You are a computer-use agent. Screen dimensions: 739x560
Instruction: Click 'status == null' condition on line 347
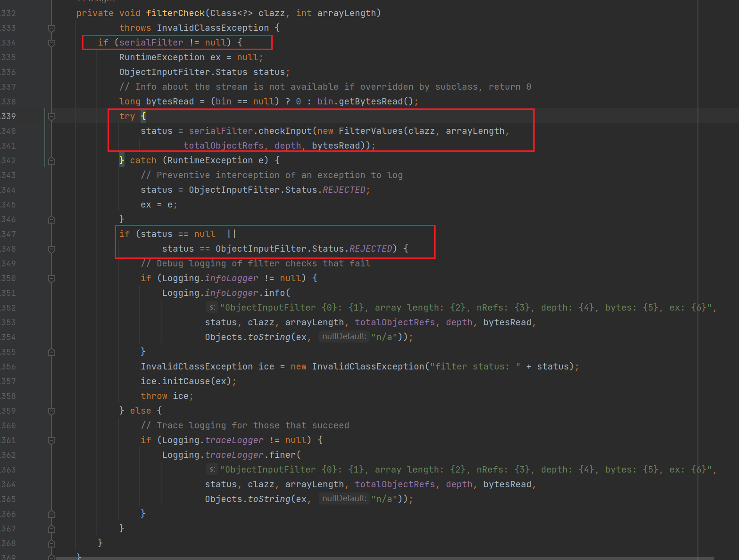178,234
